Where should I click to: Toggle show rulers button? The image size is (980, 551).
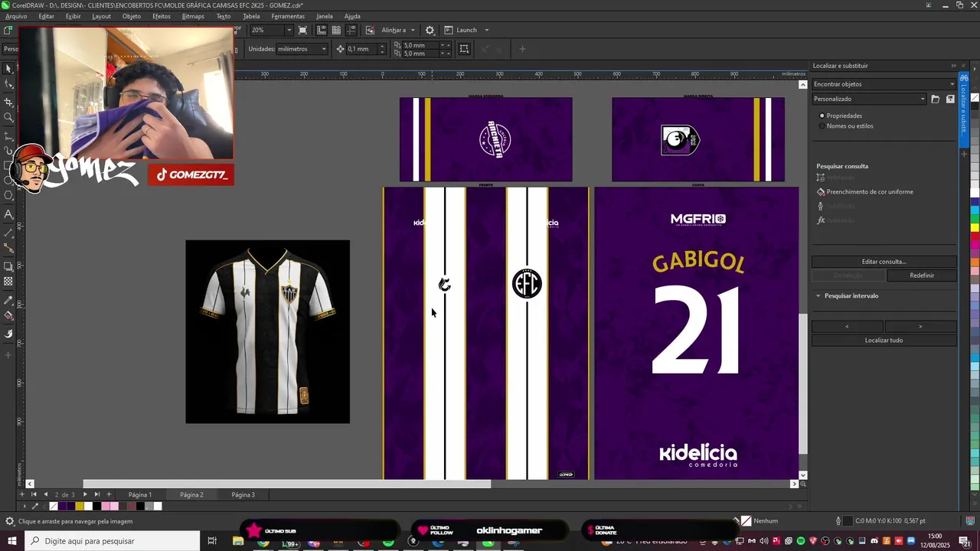click(x=322, y=30)
